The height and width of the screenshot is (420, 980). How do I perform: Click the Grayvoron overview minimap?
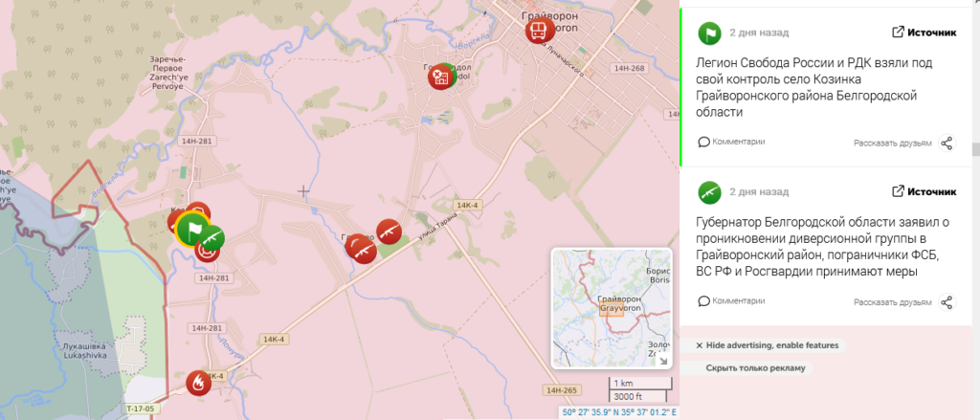(612, 307)
